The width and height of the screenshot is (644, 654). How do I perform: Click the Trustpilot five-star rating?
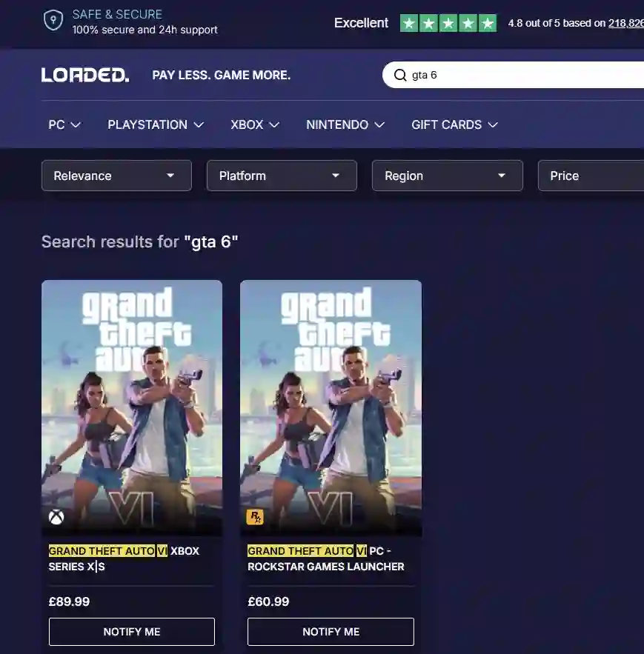point(448,23)
